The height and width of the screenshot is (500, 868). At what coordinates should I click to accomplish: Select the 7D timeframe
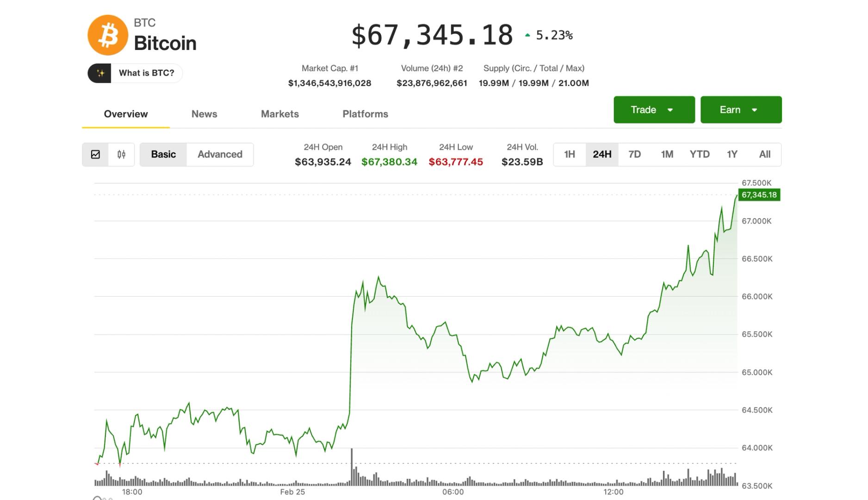click(634, 155)
